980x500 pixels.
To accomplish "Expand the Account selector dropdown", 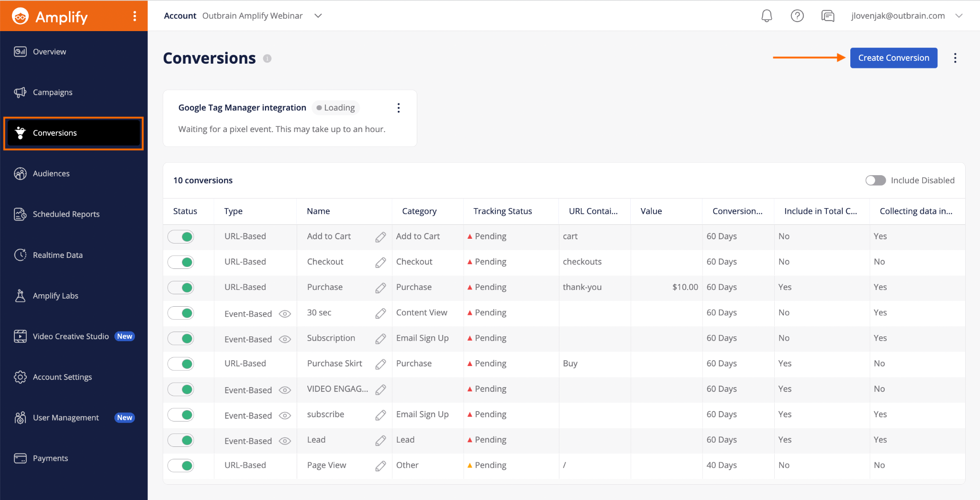I will pos(318,16).
